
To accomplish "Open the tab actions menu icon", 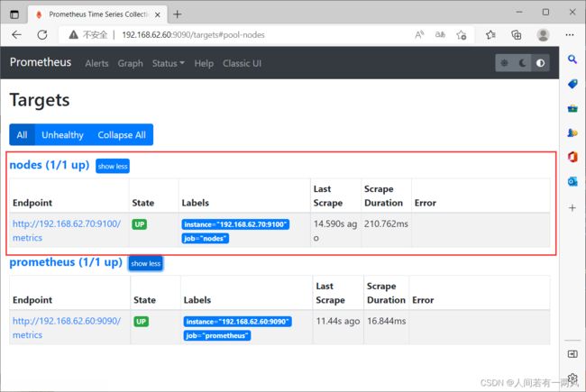I will coord(14,14).
